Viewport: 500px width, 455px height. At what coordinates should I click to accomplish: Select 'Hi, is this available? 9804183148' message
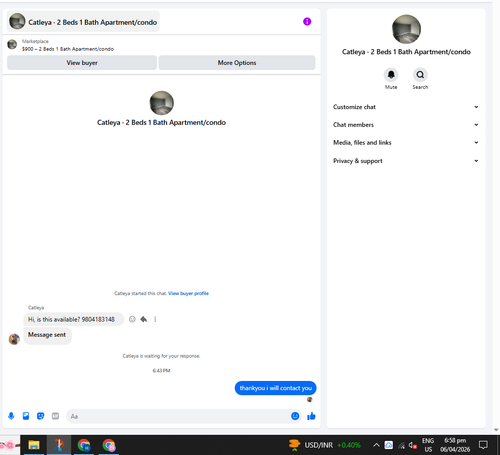[73, 319]
